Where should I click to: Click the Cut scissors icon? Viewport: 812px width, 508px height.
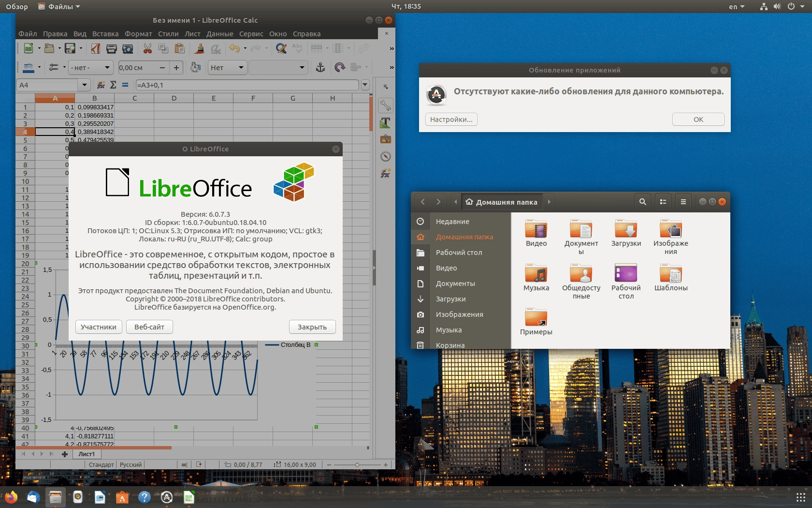(147, 48)
